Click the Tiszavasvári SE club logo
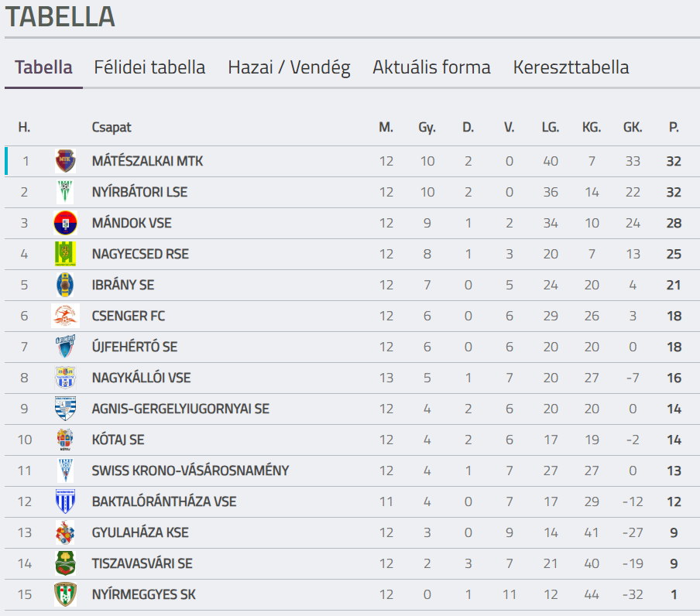 point(65,563)
